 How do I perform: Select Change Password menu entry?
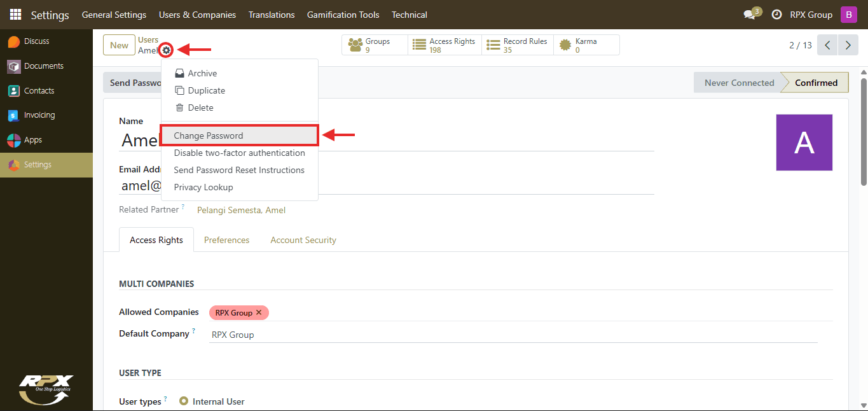pos(238,136)
